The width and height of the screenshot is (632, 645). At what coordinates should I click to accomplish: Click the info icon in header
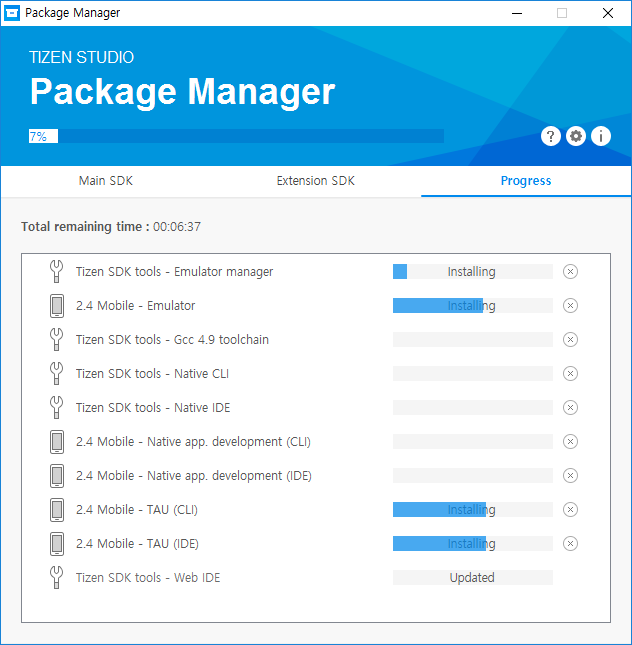click(601, 136)
